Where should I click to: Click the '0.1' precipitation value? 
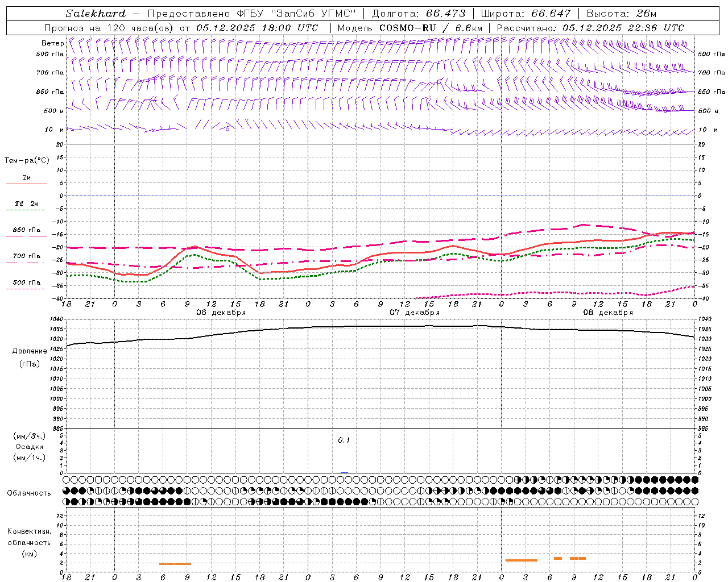[x=344, y=440]
